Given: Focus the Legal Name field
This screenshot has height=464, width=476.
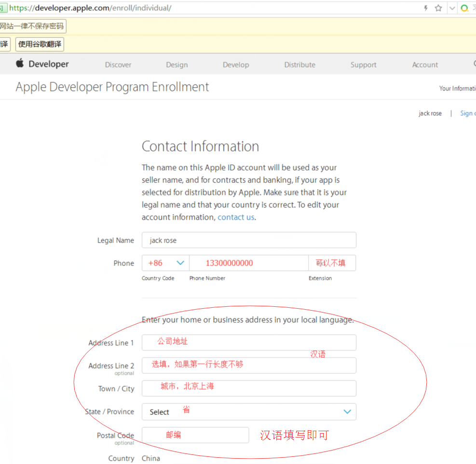Looking at the screenshot, I should coord(249,240).
